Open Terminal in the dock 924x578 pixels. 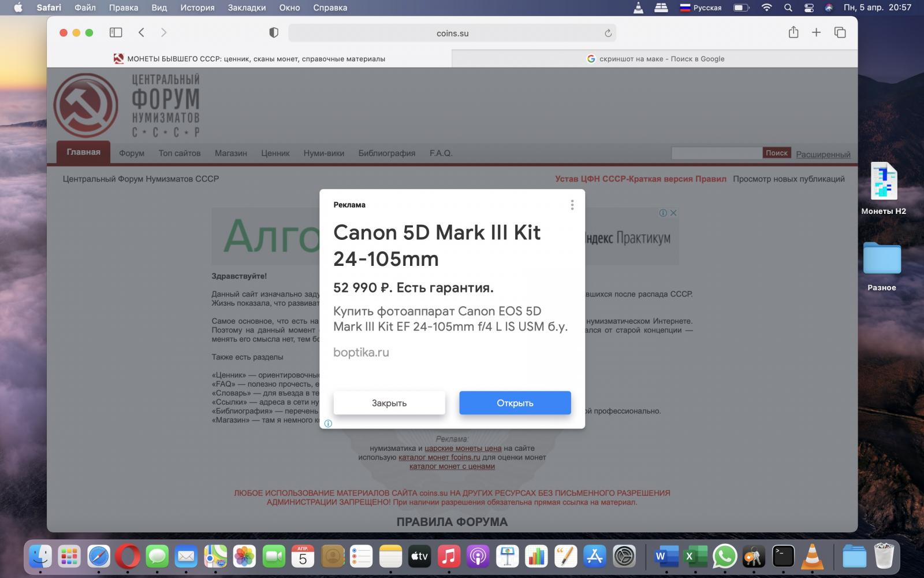(783, 557)
